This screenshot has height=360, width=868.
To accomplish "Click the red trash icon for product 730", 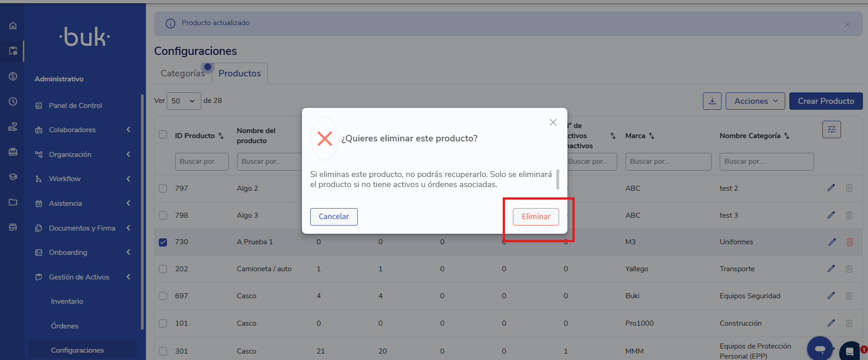I will click(849, 242).
